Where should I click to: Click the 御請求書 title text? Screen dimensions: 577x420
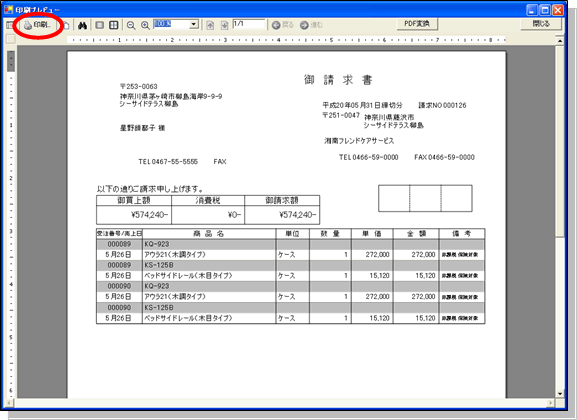(338, 80)
